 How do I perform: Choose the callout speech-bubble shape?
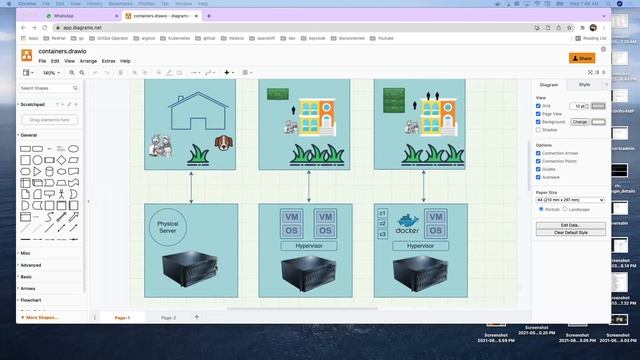point(49,194)
